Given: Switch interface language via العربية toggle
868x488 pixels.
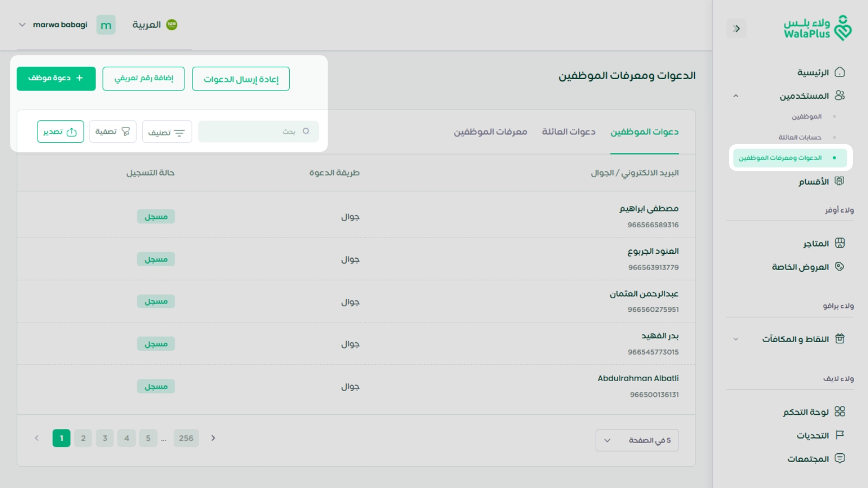Looking at the screenshot, I should coord(155,24).
